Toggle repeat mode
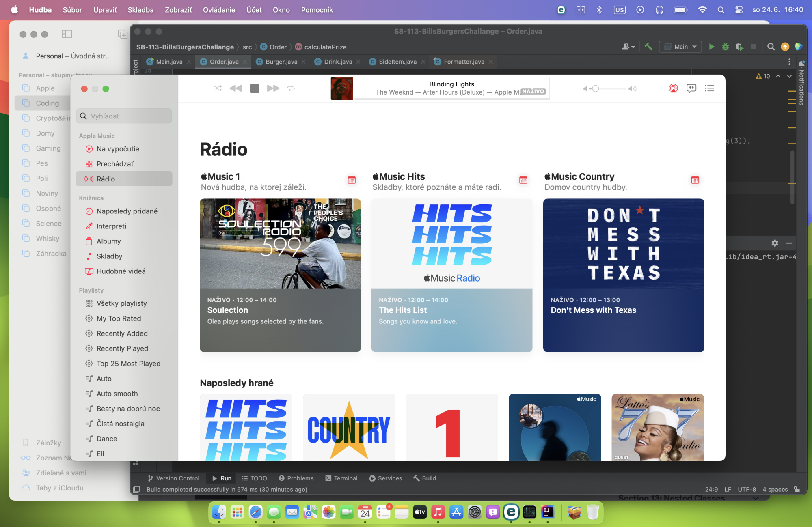This screenshot has width=812, height=527. 291,88
